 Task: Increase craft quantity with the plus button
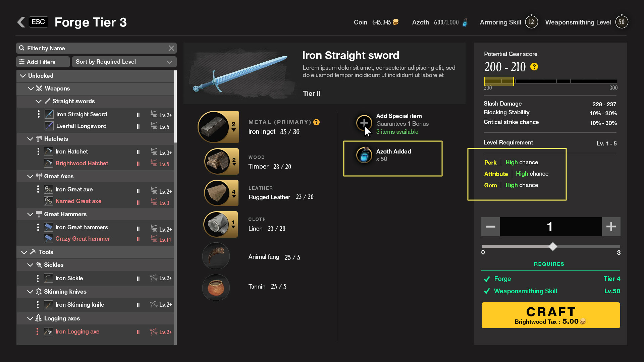(x=611, y=227)
